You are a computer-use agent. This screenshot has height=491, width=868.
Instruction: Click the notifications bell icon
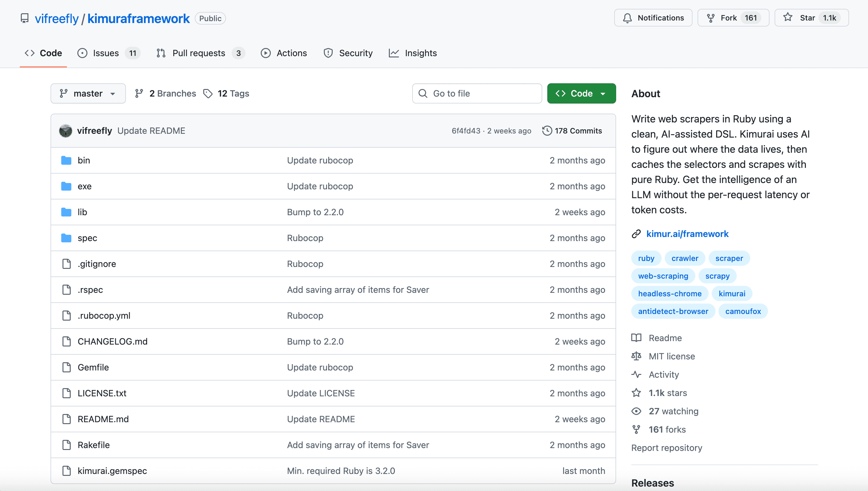pyautogui.click(x=627, y=18)
